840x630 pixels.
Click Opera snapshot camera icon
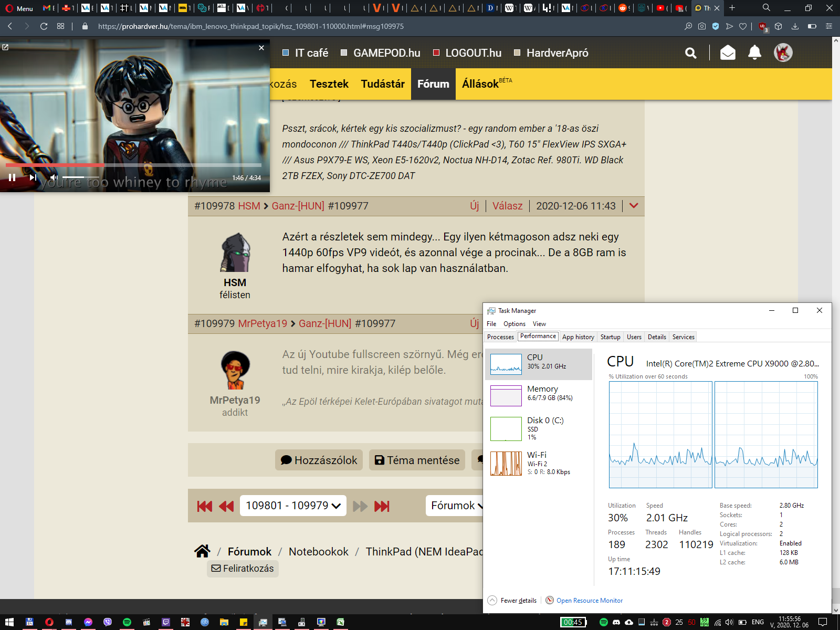pos(702,26)
